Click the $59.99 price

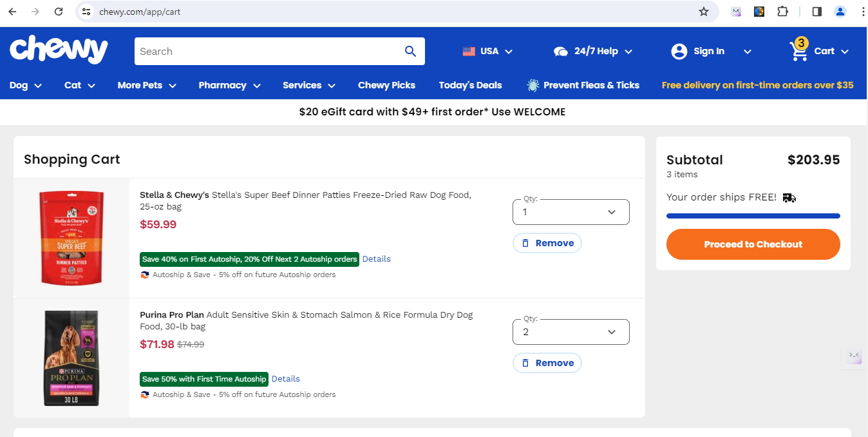click(x=158, y=224)
